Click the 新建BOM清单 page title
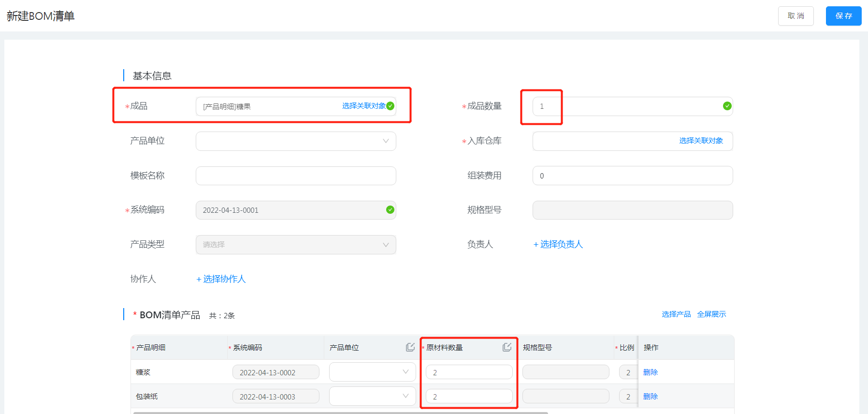 [x=41, y=16]
